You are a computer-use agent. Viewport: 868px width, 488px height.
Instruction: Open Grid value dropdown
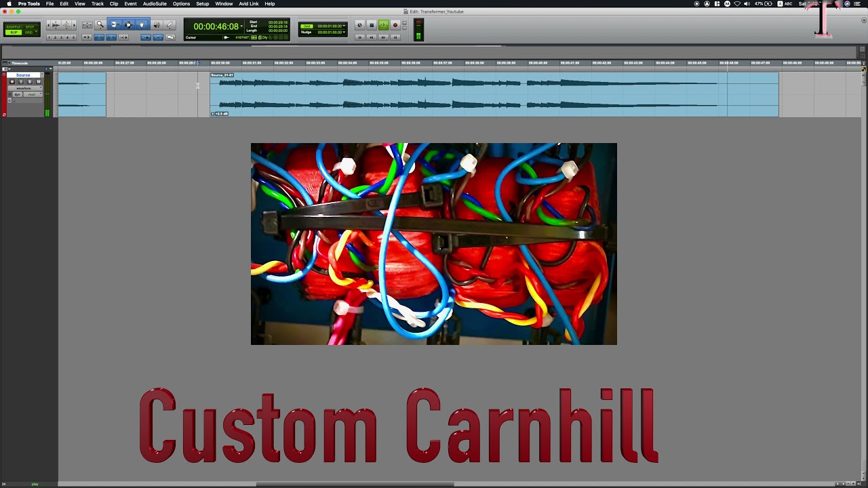point(345,26)
